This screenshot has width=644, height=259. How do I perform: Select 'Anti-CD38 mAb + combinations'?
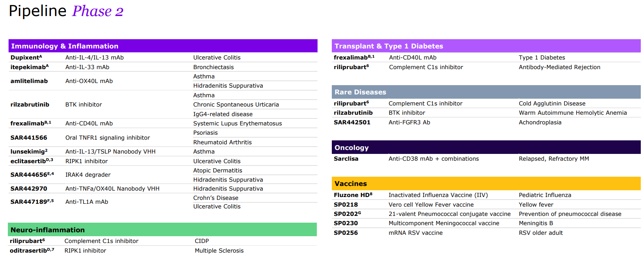point(434,159)
